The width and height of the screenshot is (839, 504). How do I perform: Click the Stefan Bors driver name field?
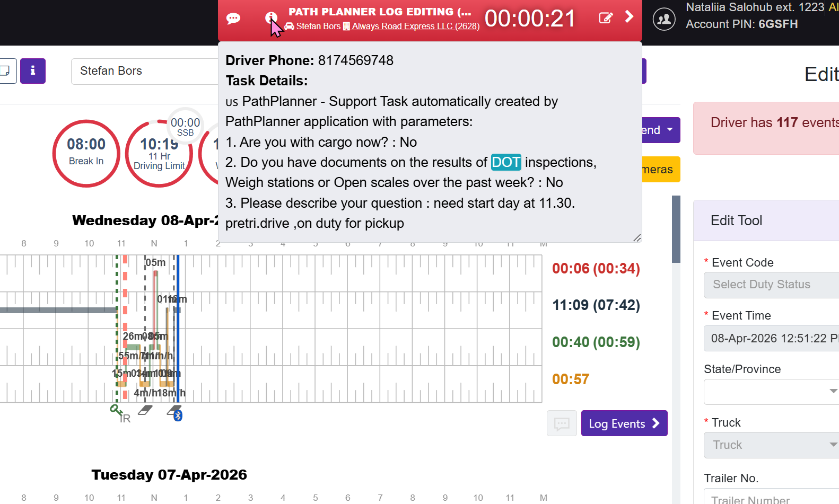point(145,71)
